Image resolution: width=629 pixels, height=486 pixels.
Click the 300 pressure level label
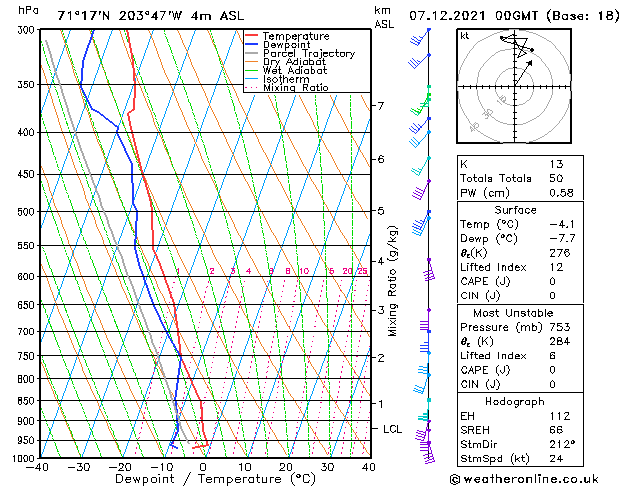[x=28, y=30]
